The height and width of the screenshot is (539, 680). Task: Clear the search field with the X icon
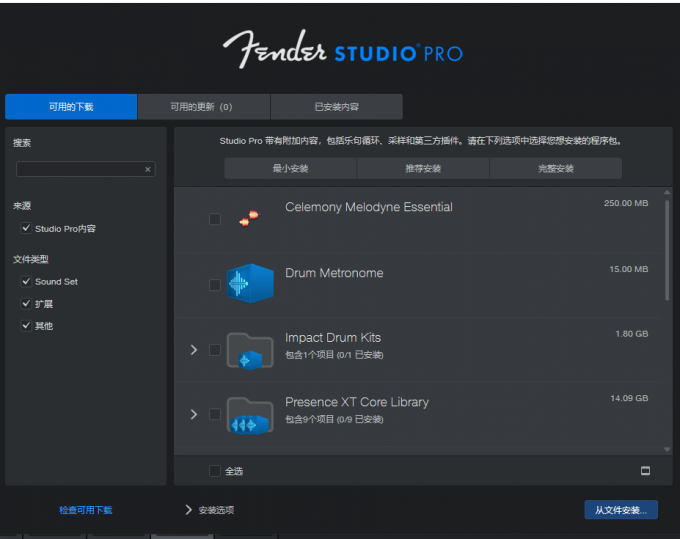pos(147,169)
